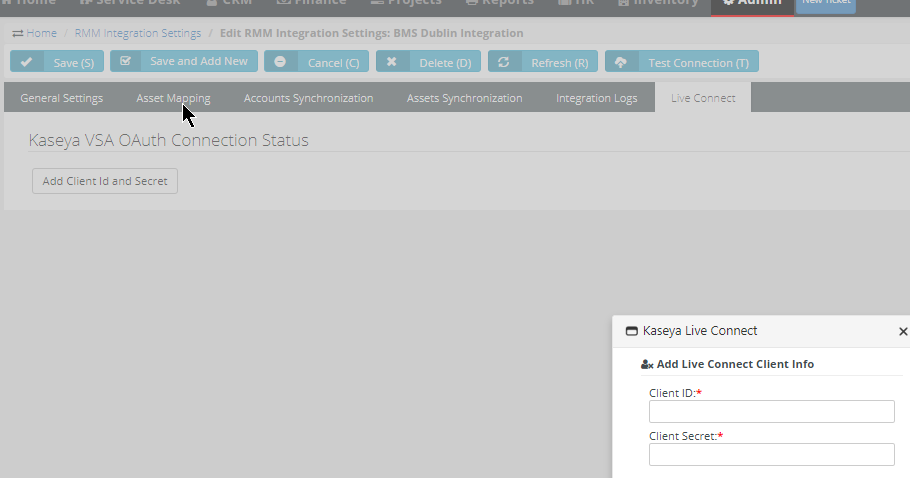
Task: Open the Admin menu in top navigation
Action: point(752,3)
